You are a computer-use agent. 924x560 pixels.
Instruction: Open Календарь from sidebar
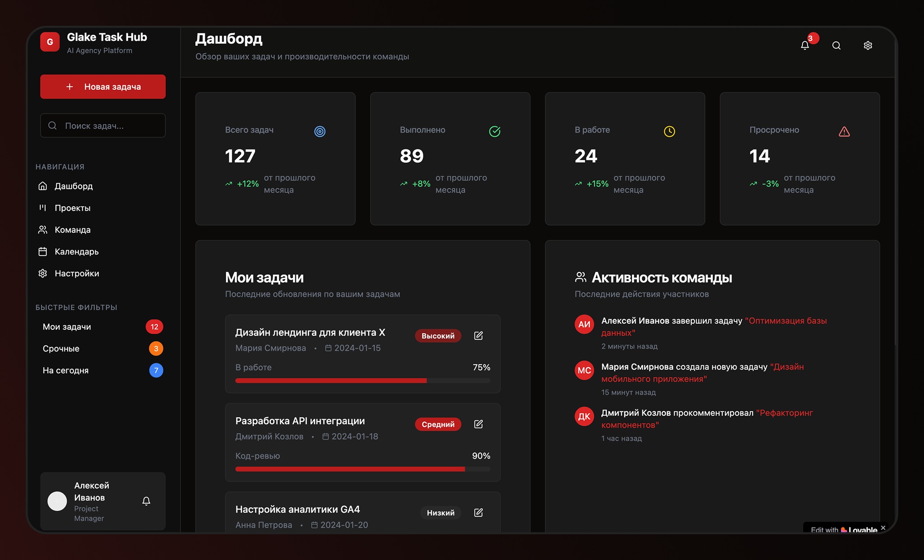pos(76,251)
